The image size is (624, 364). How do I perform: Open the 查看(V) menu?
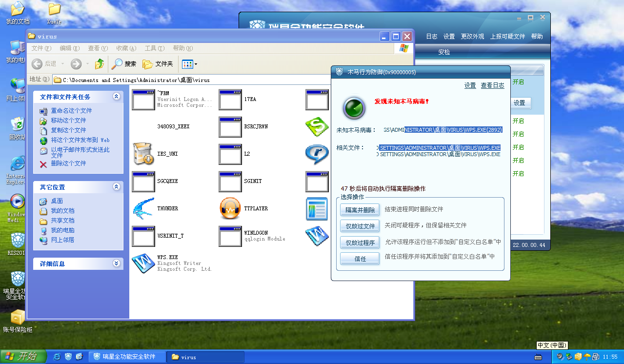(98, 48)
